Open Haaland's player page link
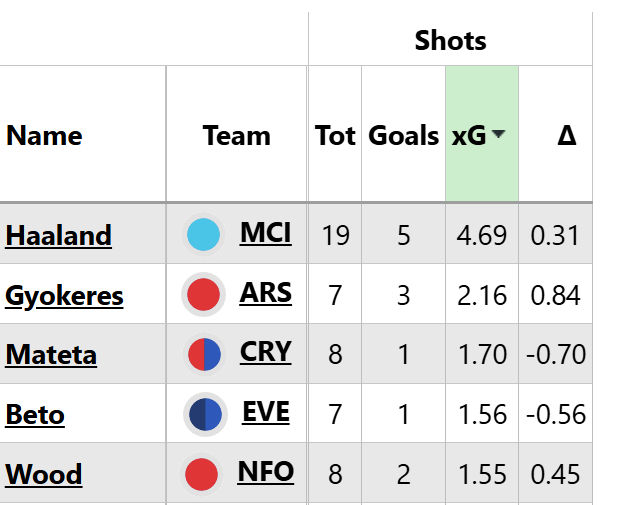This screenshot has height=505, width=618. pos(58,236)
